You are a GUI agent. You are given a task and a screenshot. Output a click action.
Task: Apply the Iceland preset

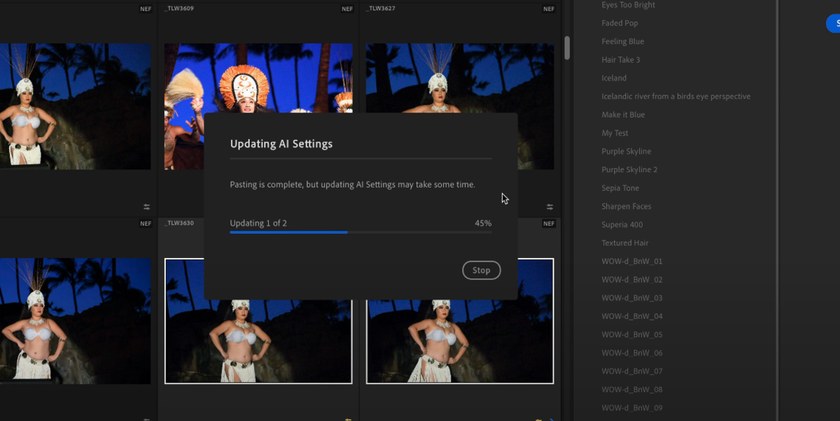(x=614, y=78)
